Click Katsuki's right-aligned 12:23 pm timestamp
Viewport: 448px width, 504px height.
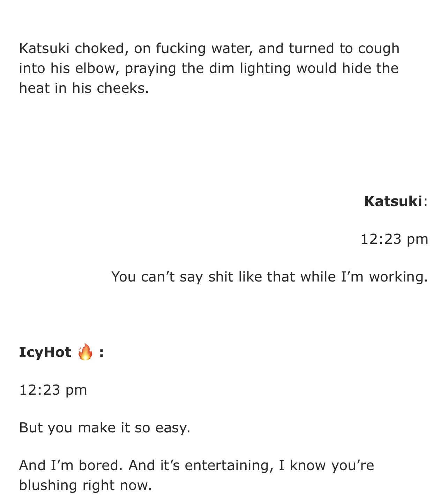[394, 239]
